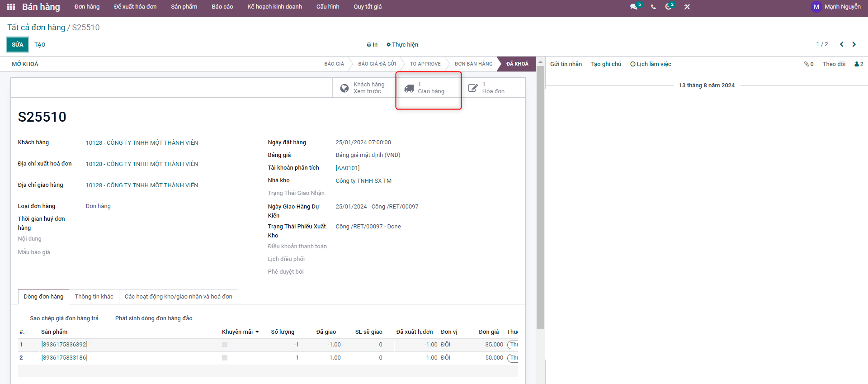Go to next record arrow
This screenshot has width=868, height=384.
coord(854,44)
